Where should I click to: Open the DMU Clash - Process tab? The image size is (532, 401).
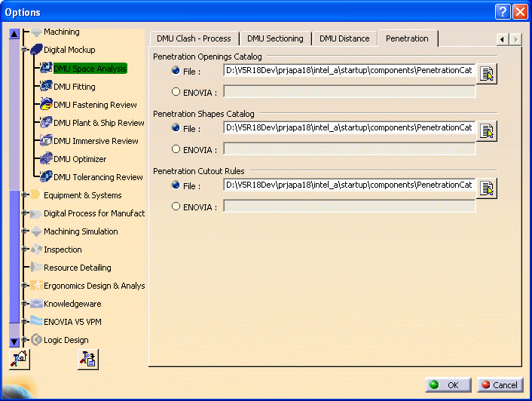(194, 38)
